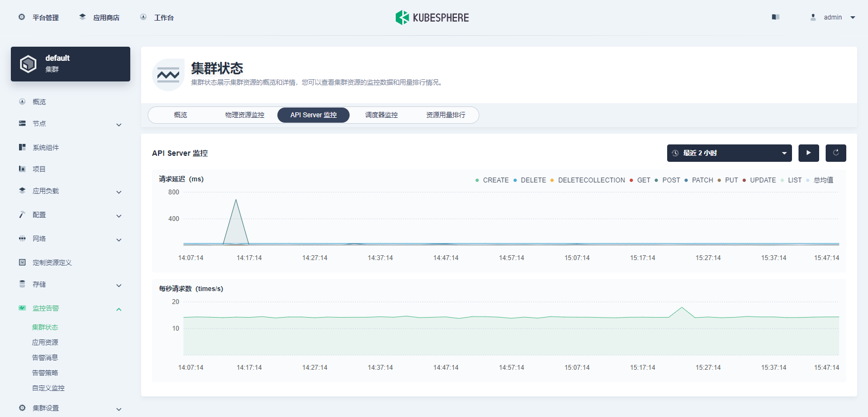Switch to the 概览 tab
The height and width of the screenshot is (417, 868).
point(180,115)
